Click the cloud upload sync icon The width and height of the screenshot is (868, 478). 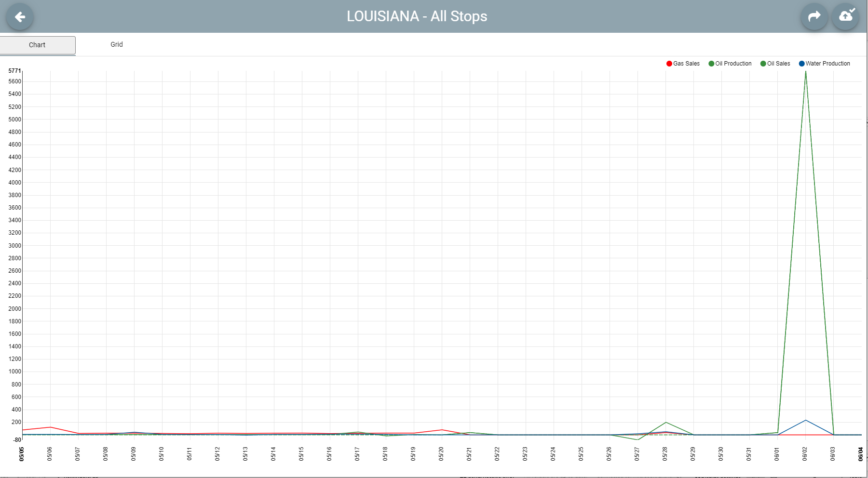[846, 16]
